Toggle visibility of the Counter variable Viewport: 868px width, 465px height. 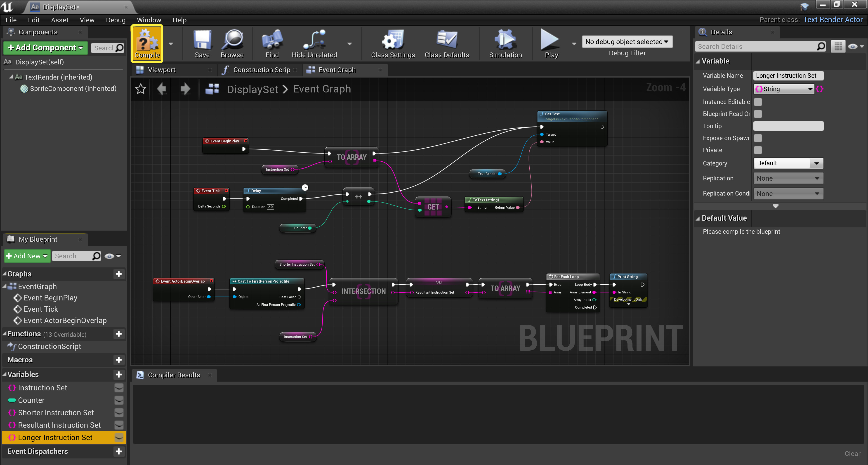(119, 400)
